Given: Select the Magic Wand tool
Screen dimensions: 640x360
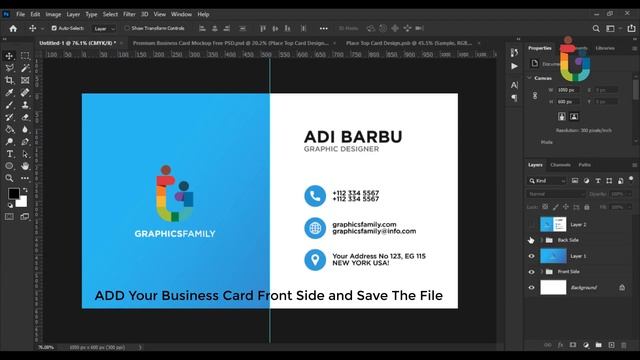Looking at the screenshot, I should tap(25, 68).
